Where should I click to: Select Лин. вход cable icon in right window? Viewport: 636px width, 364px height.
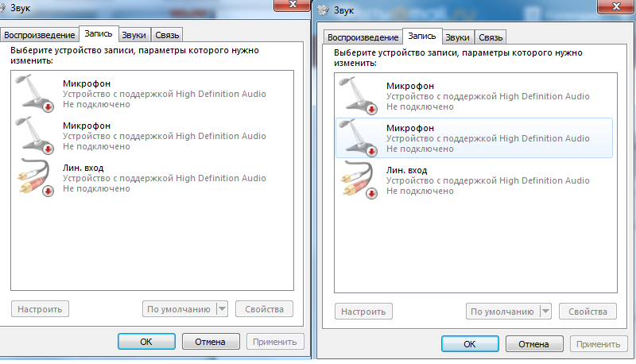pyautogui.click(x=359, y=180)
